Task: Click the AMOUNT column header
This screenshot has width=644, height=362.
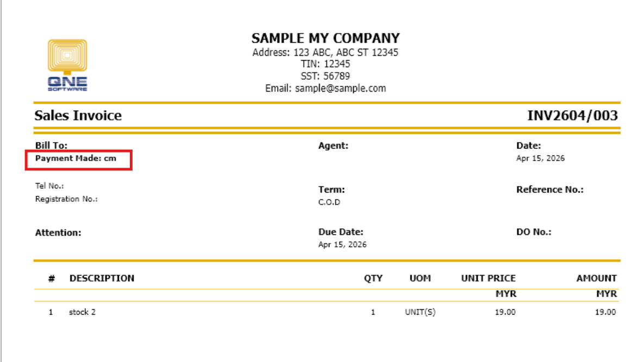Action: point(596,278)
